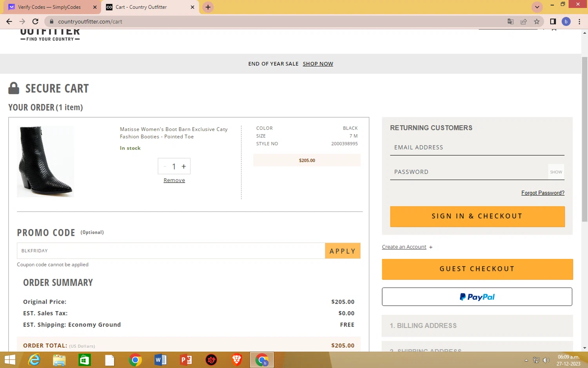The width and height of the screenshot is (588, 368).
Task: Open the network tray icon
Action: (536, 360)
